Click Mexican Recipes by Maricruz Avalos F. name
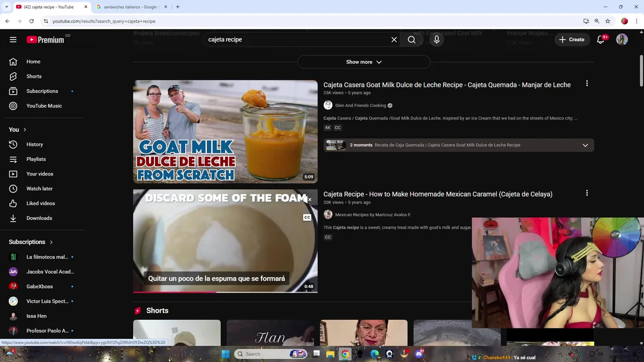This screenshot has height=362, width=644. 373,215
